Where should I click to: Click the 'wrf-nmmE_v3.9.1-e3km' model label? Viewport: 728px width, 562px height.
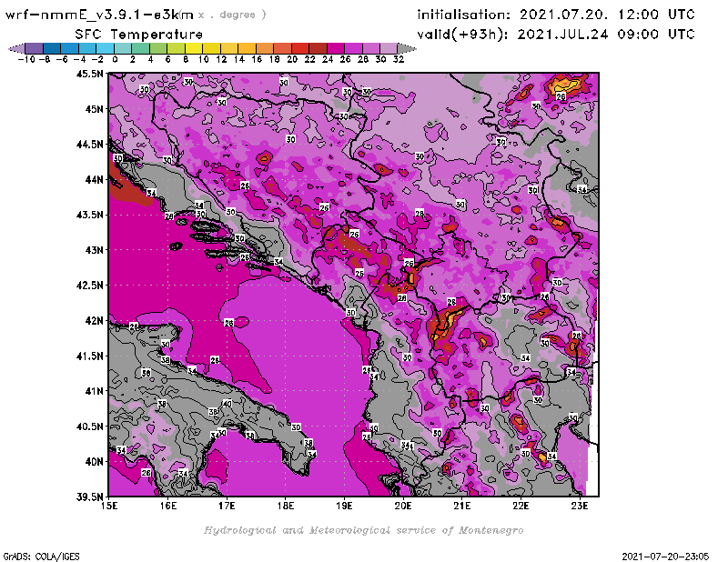click(x=99, y=15)
